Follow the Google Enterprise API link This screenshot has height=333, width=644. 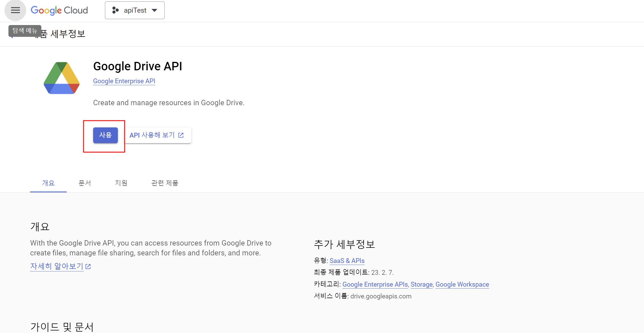click(124, 81)
